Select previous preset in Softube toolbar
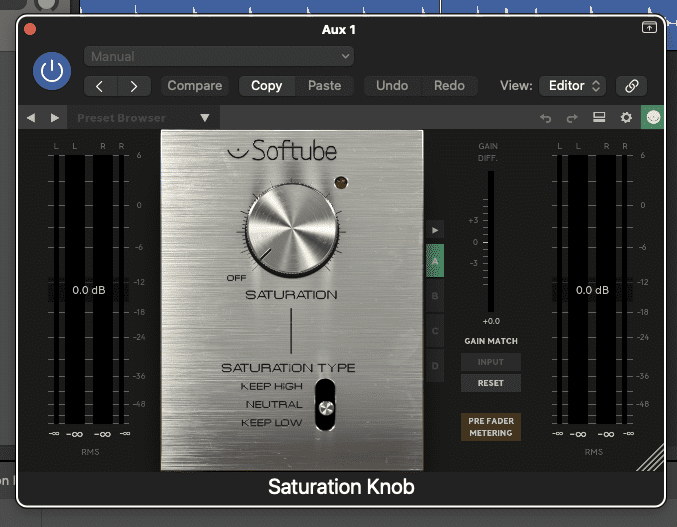Screen dimensions: 677x527 pyautogui.click(x=31, y=117)
